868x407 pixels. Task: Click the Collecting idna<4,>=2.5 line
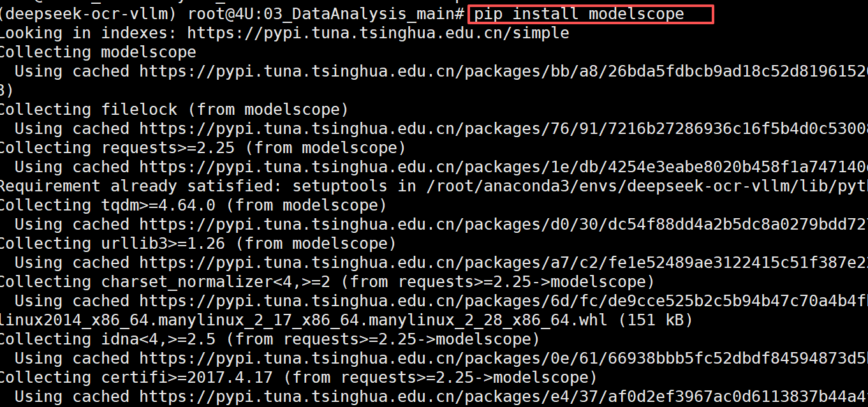pyautogui.click(x=269, y=339)
